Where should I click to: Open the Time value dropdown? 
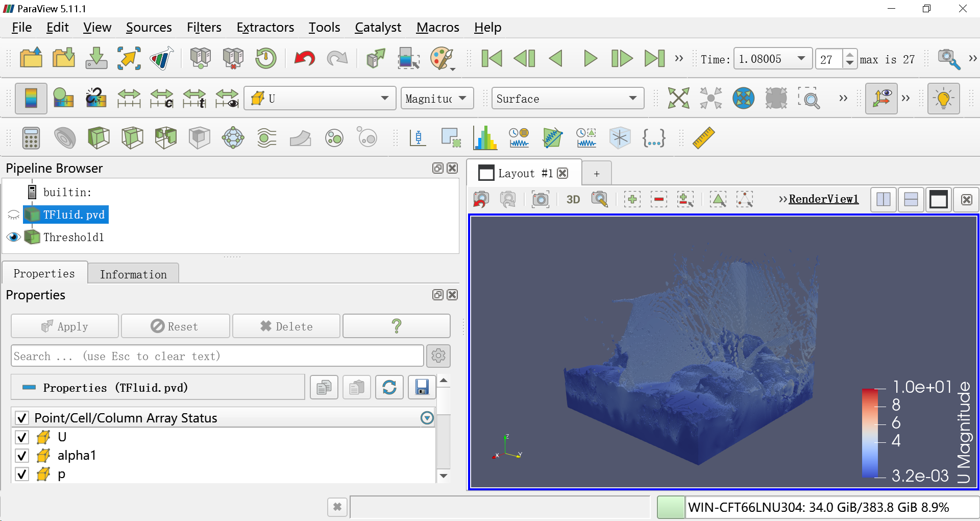pos(802,59)
